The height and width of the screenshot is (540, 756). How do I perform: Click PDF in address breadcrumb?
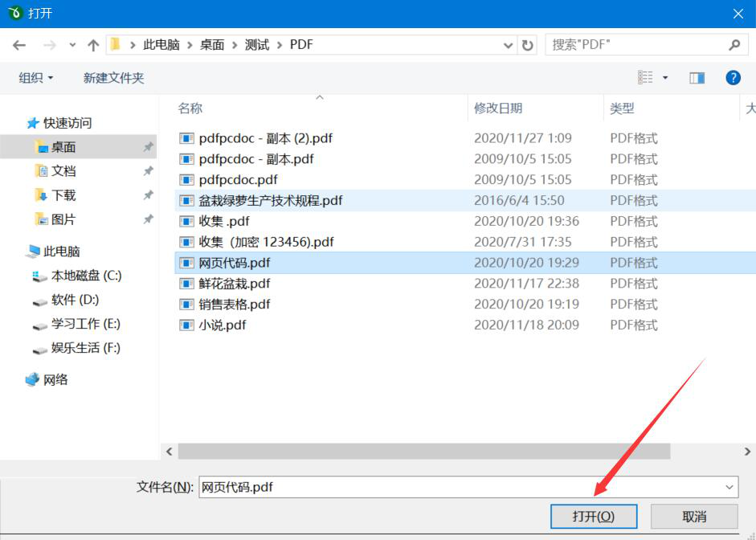tap(301, 45)
